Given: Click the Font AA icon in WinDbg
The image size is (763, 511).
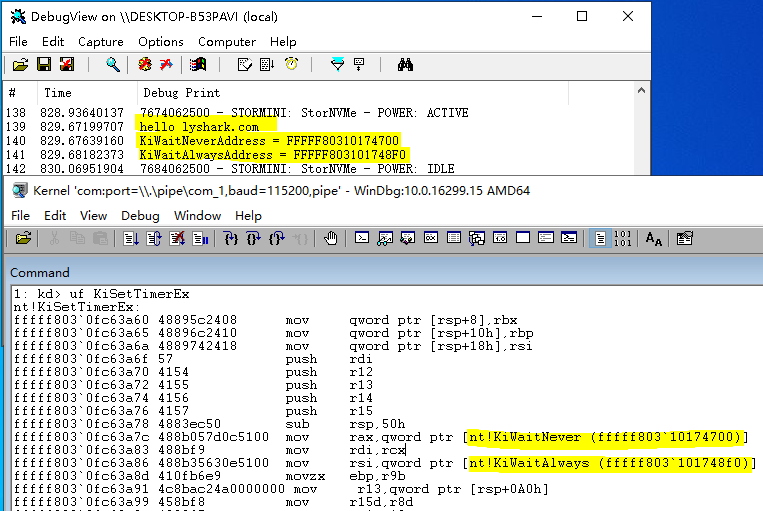Looking at the screenshot, I should pyautogui.click(x=654, y=238).
